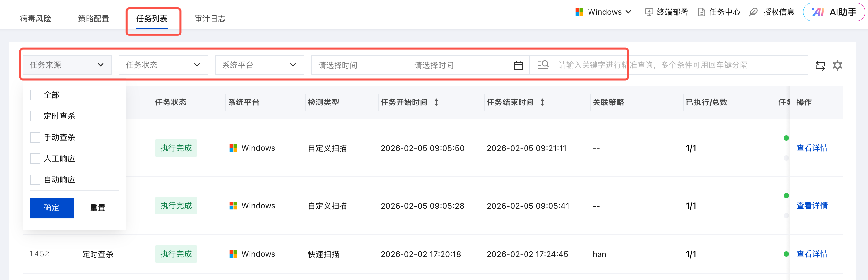The image size is (868, 280).
Task: Click end time 2026-02-02 17:24:45
Action: [527, 254]
